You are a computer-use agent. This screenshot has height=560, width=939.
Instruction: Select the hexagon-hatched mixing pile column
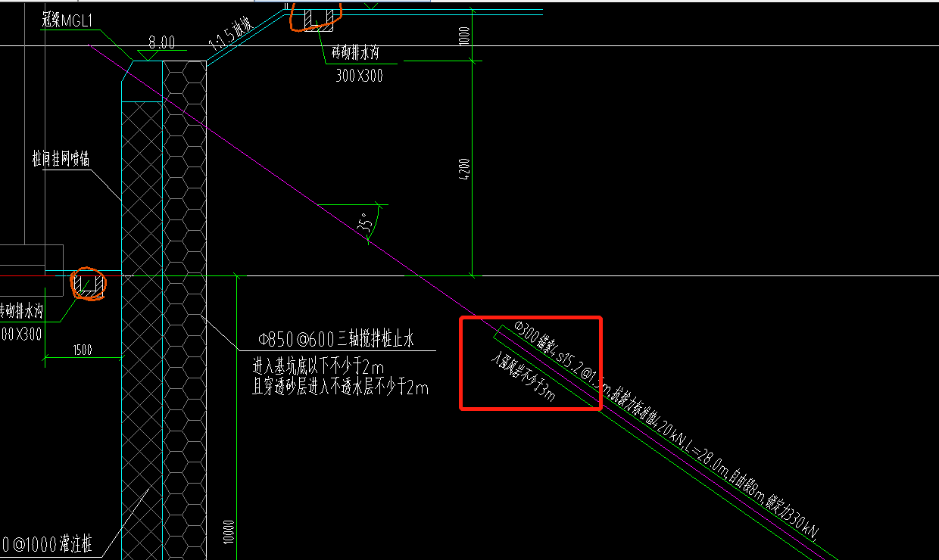(x=184, y=303)
